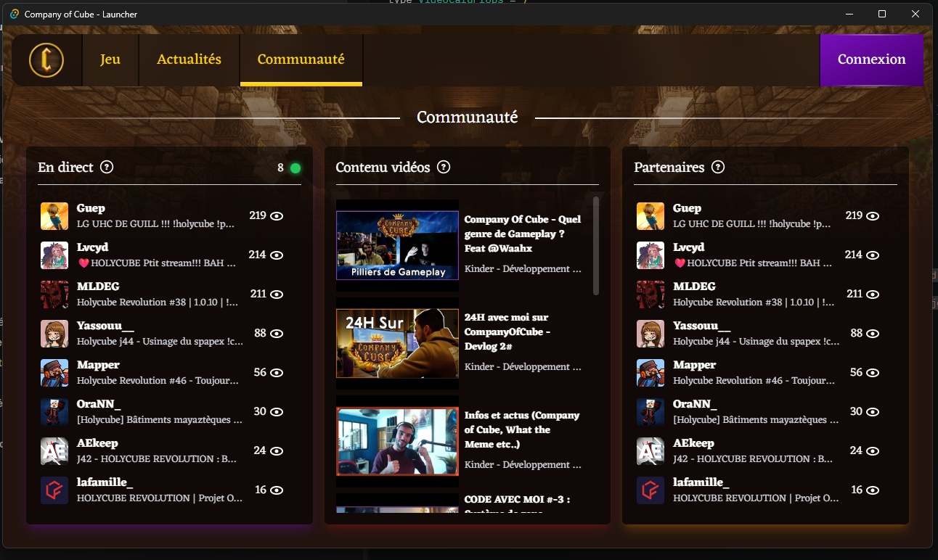Switch to the Actualités tab

coord(189,60)
